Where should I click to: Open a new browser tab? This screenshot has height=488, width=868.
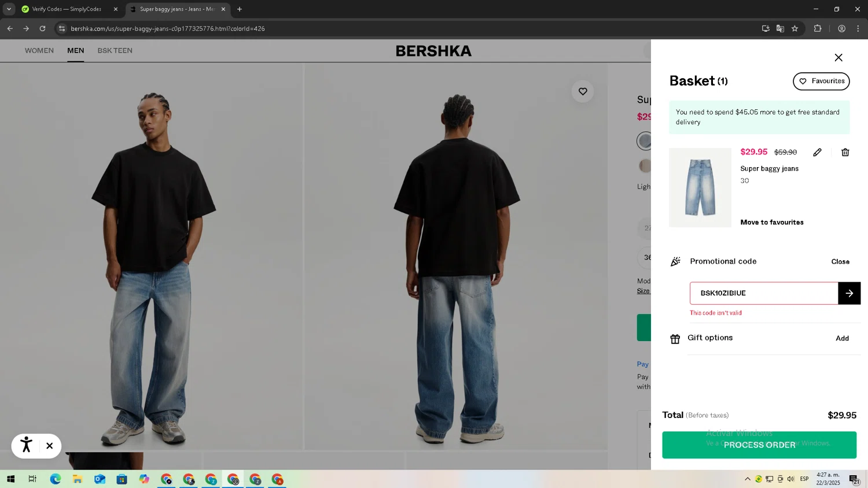coord(240,9)
